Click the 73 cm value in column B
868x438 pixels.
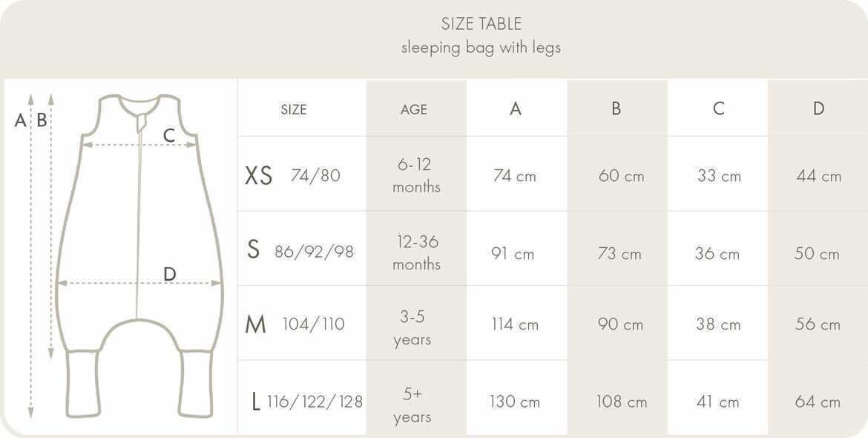[x=619, y=254]
